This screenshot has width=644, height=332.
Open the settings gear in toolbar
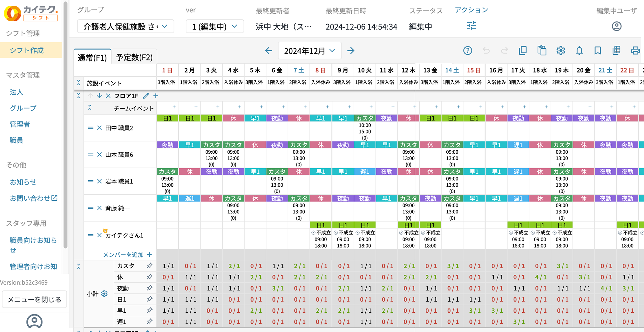pyautogui.click(x=561, y=51)
